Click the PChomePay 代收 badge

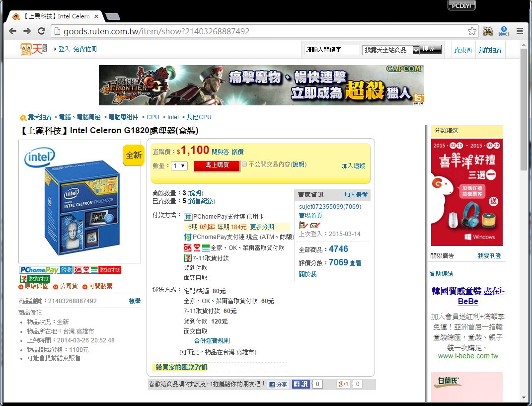point(46,270)
